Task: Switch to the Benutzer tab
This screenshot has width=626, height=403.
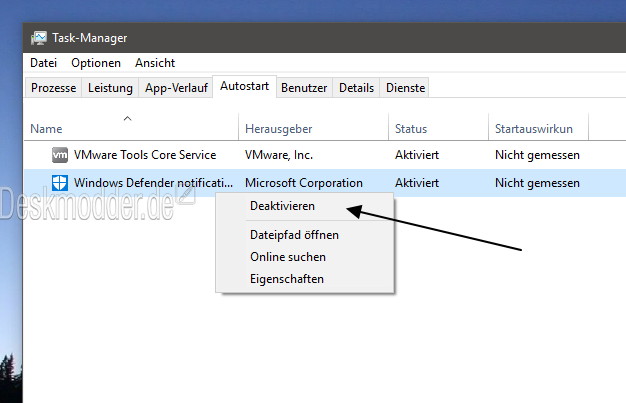Action: [304, 87]
